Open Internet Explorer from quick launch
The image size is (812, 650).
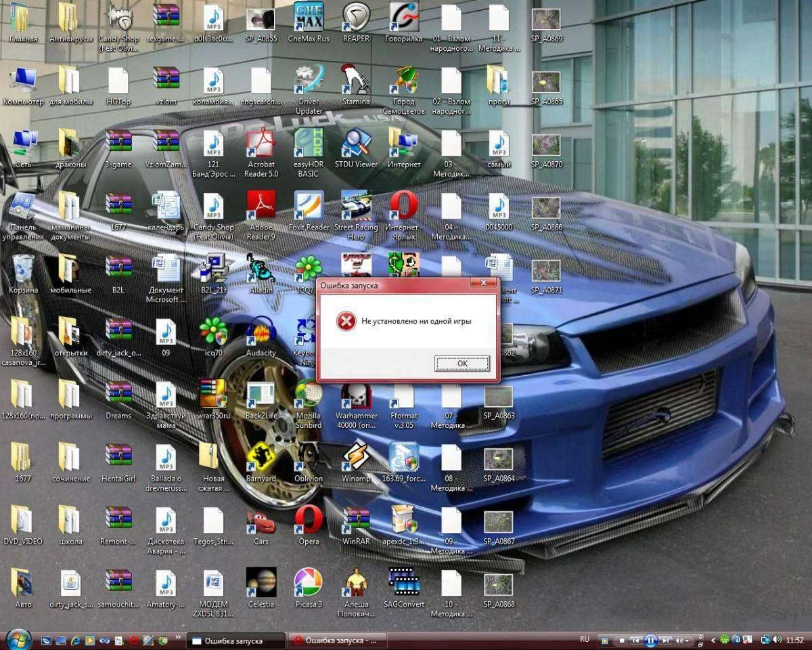[x=75, y=641]
